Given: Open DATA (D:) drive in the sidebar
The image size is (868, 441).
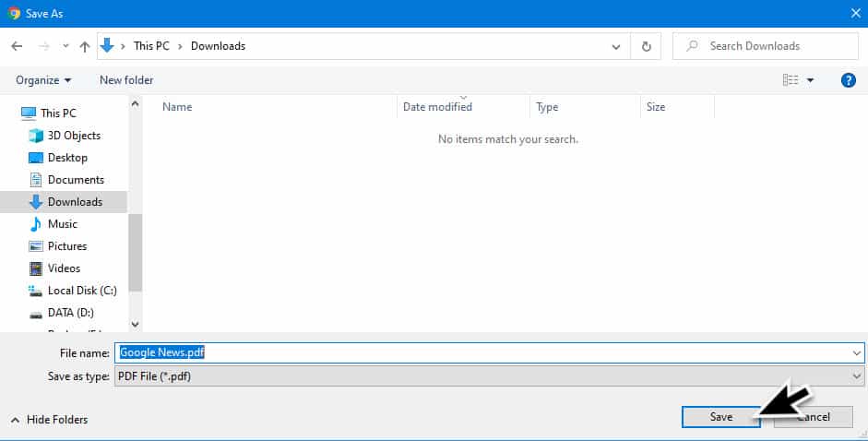Looking at the screenshot, I should tap(71, 313).
